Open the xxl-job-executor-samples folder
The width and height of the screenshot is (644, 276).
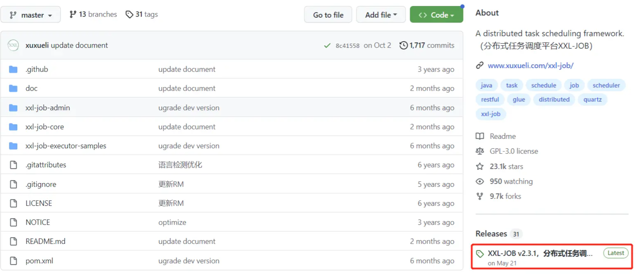tap(66, 146)
